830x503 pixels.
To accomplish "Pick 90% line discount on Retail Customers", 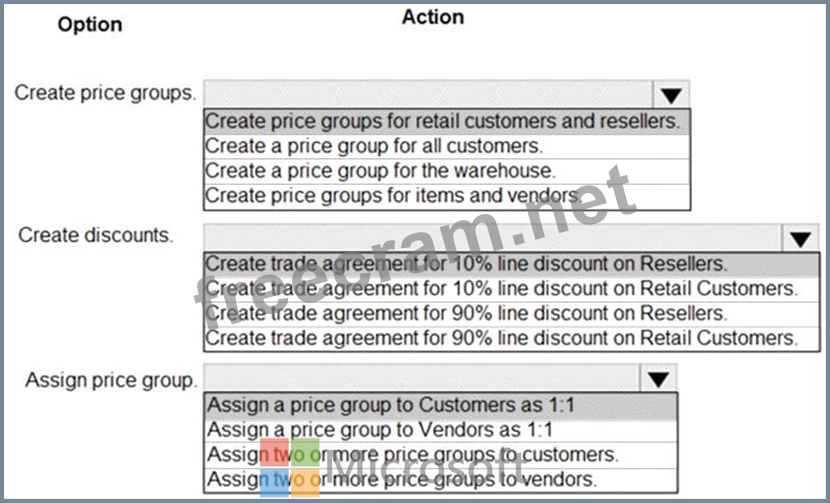I will click(x=511, y=338).
